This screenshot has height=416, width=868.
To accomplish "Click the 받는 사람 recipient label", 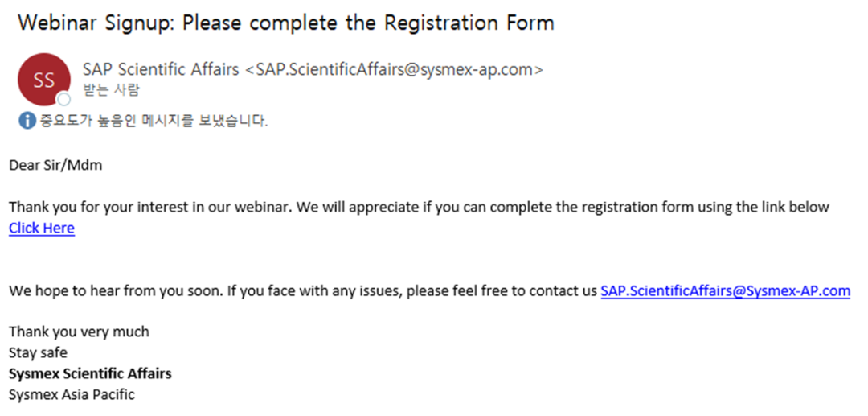I will pos(111,90).
